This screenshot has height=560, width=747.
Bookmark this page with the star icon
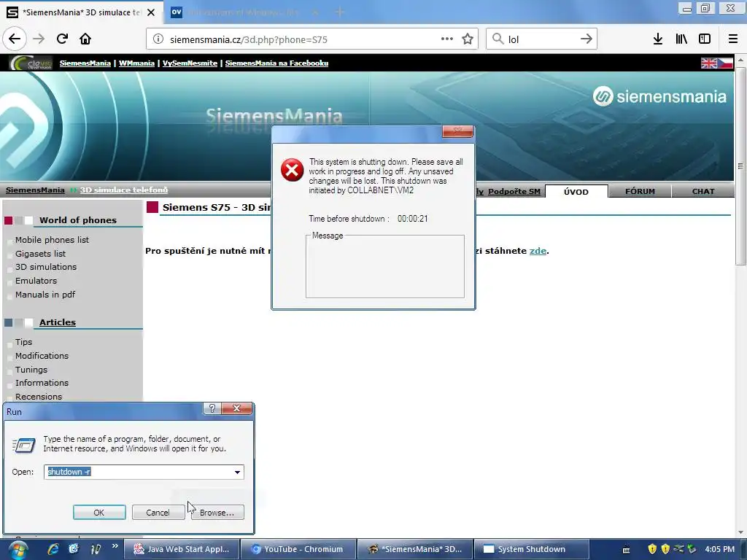pos(468,39)
